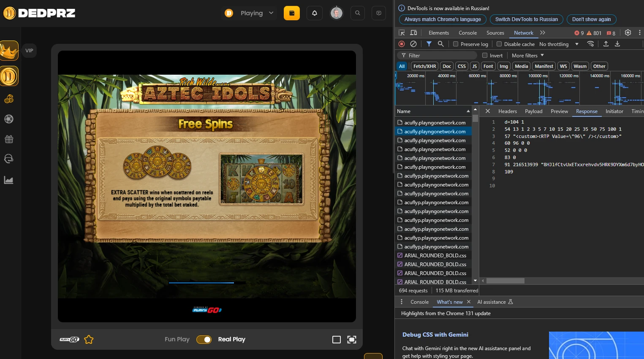This screenshot has width=644, height=359.
Task: Click Switch DevTools to Russian
Action: (x=527, y=19)
